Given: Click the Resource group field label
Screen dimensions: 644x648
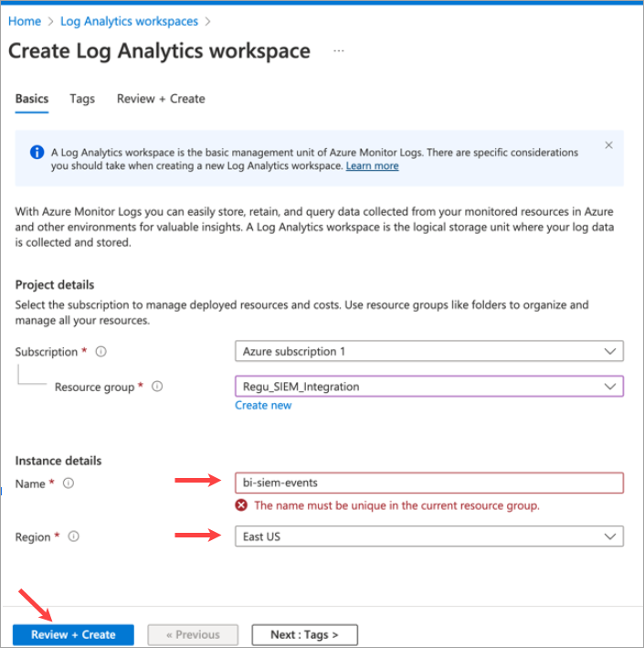Looking at the screenshot, I should [95, 387].
